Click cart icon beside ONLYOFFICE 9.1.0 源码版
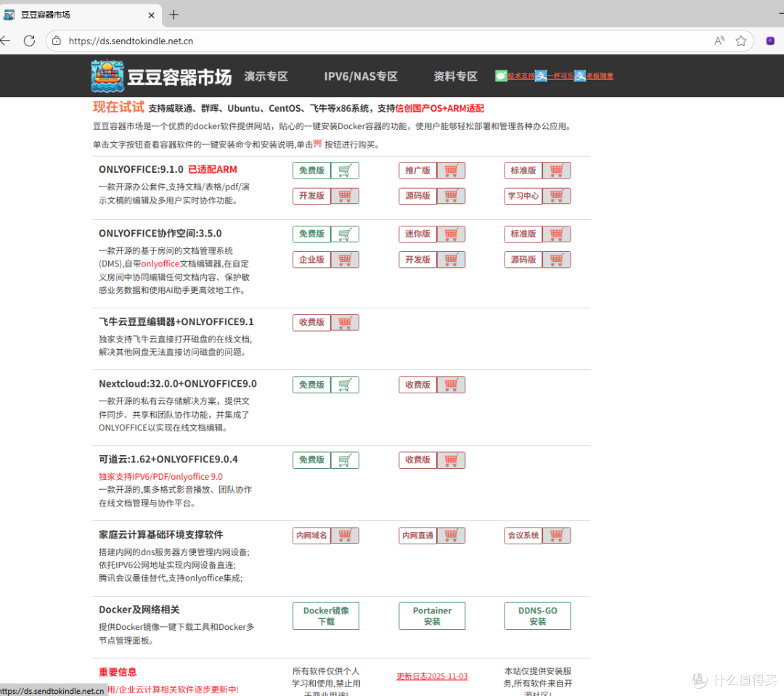 pyautogui.click(x=451, y=196)
